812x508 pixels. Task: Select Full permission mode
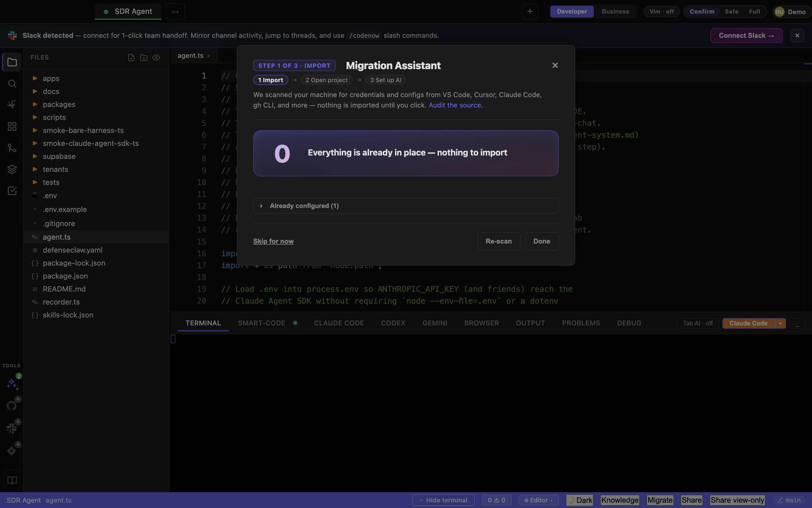pyautogui.click(x=754, y=11)
